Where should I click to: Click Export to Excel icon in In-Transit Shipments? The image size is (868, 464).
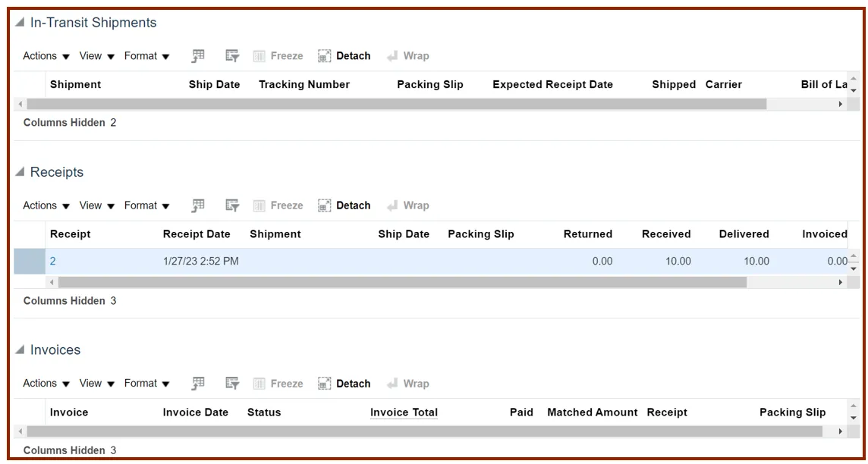[198, 56]
